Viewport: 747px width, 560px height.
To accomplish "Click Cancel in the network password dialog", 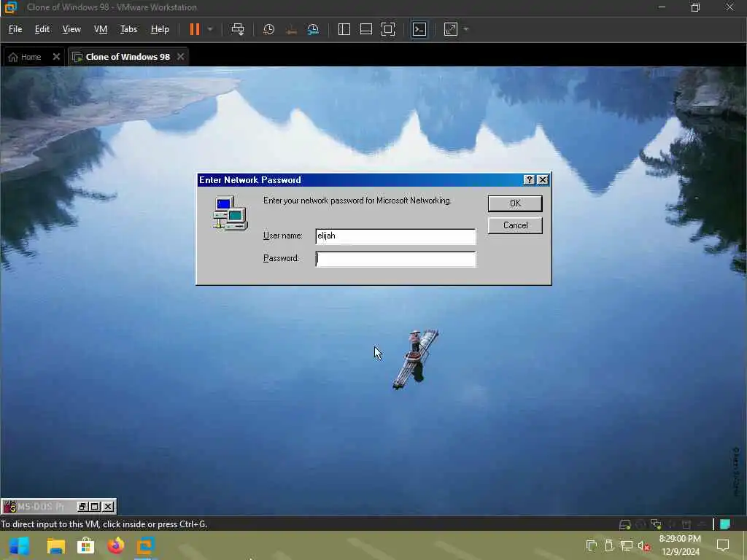I will click(515, 225).
